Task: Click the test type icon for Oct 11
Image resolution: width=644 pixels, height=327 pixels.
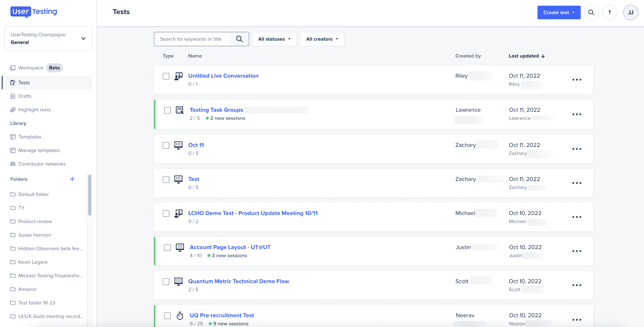Action: [178, 145]
